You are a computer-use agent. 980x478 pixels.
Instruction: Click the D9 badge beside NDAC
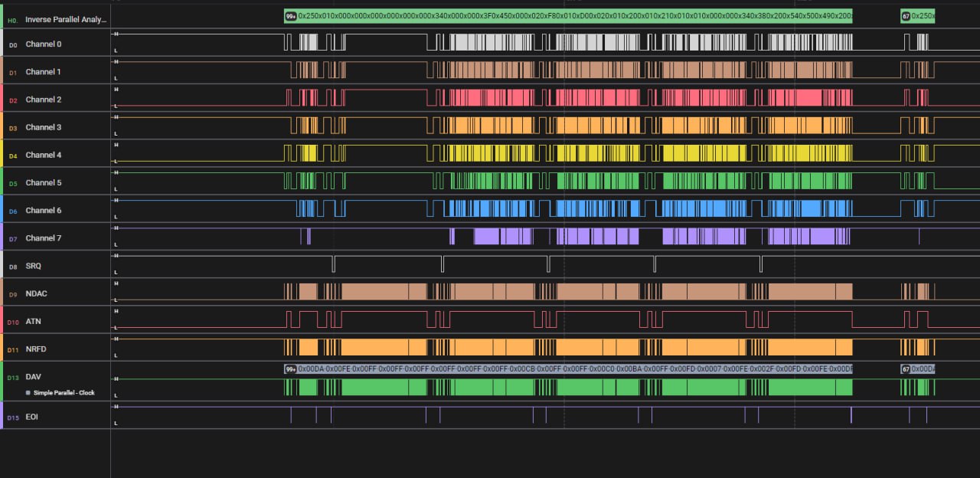[11, 294]
